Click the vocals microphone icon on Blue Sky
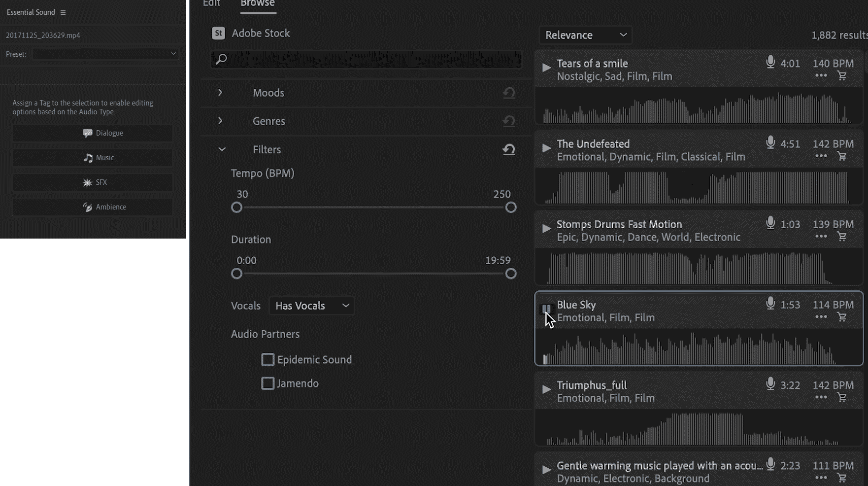Image resolution: width=868 pixels, height=486 pixels. [x=770, y=303]
